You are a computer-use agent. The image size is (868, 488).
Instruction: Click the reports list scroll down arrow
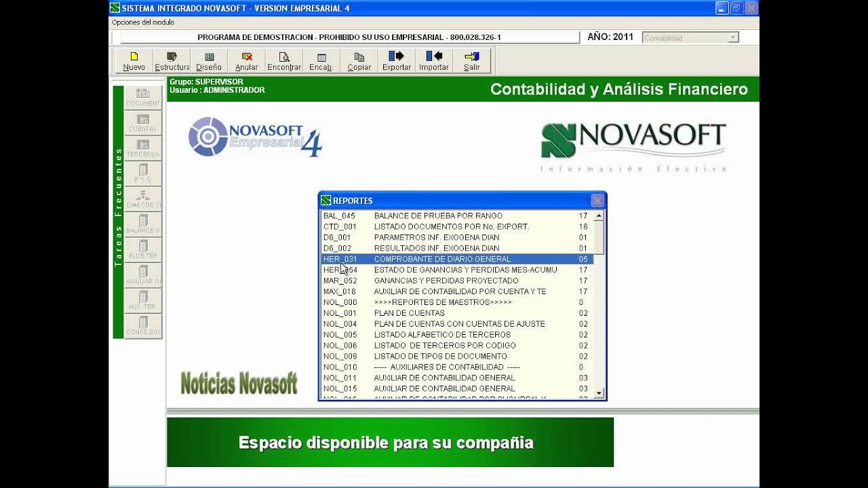(599, 393)
